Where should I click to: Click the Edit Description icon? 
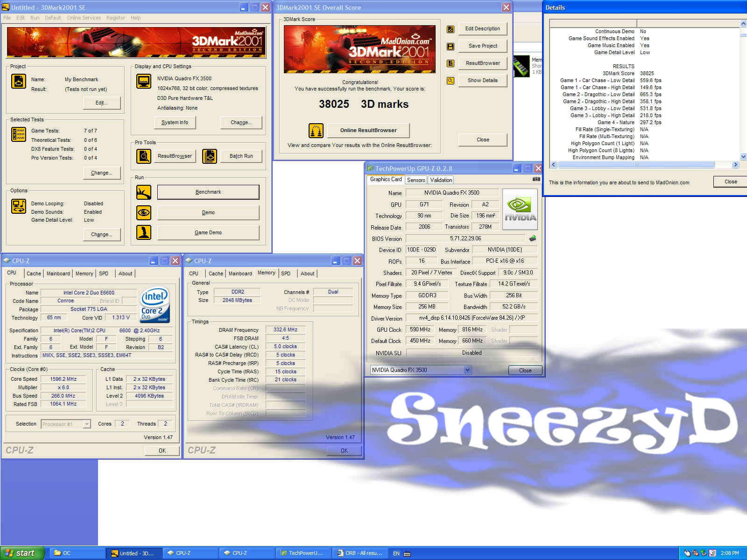[x=451, y=29]
